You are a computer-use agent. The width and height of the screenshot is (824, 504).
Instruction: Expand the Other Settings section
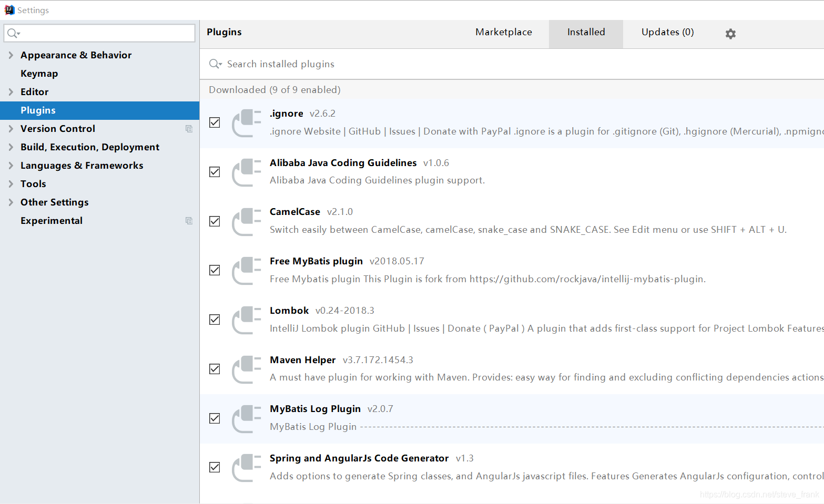[11, 202]
